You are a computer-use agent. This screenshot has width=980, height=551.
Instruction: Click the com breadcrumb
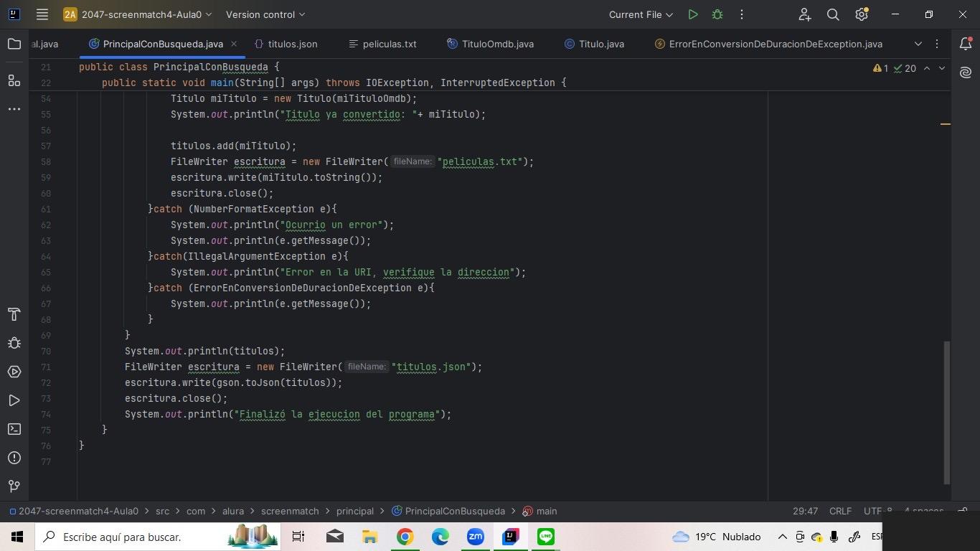click(196, 511)
